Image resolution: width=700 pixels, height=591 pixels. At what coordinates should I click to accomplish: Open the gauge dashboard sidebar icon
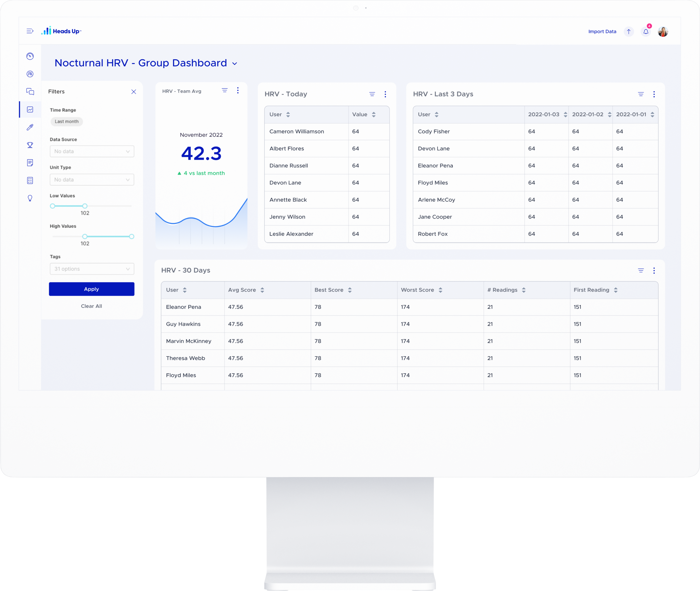pos(30,56)
